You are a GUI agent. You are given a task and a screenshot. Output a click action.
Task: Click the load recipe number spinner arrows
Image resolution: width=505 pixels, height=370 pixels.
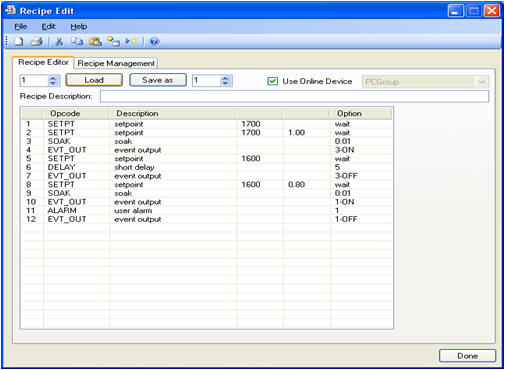click(x=53, y=80)
